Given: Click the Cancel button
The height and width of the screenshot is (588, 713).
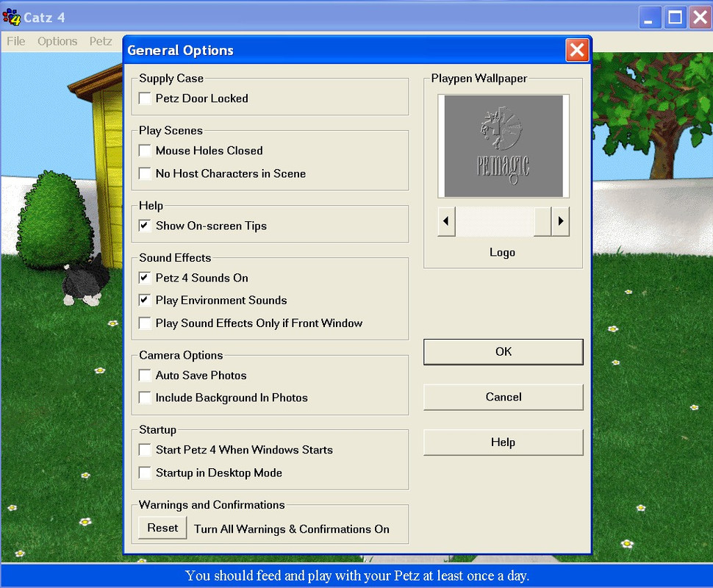Looking at the screenshot, I should click(x=504, y=397).
